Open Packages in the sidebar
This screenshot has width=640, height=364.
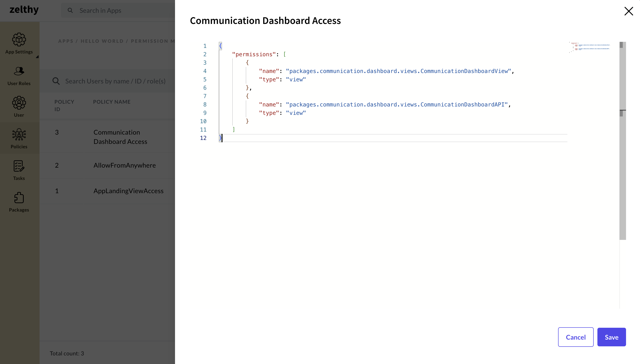click(x=19, y=202)
